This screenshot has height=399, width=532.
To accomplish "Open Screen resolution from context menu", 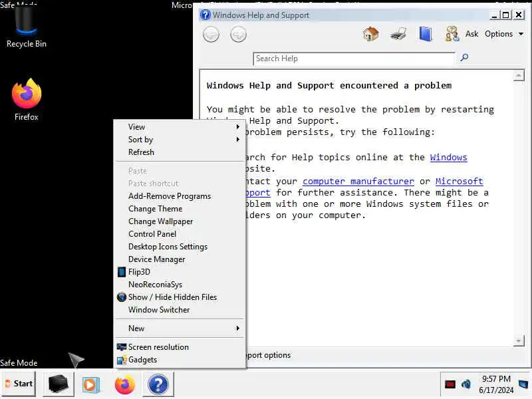I will coord(180,347).
